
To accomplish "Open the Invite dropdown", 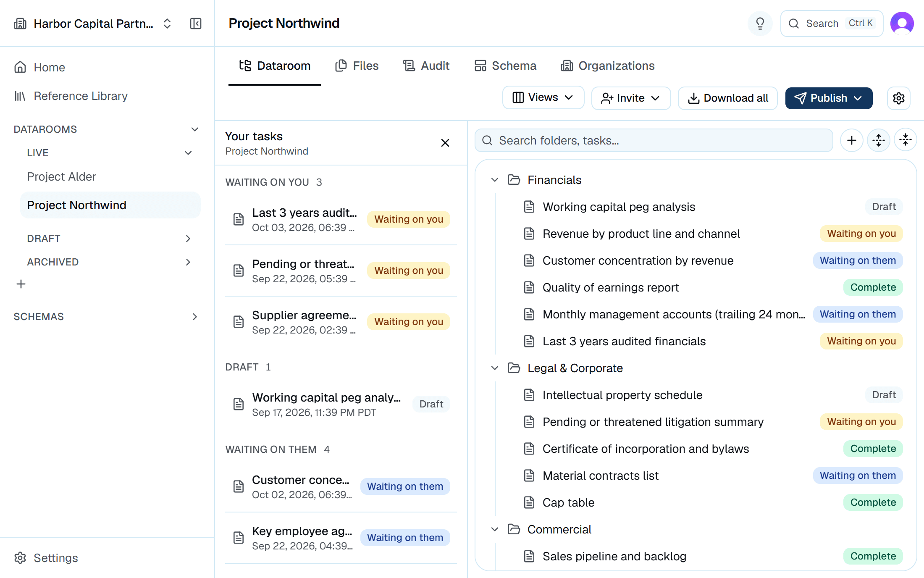I will (631, 98).
